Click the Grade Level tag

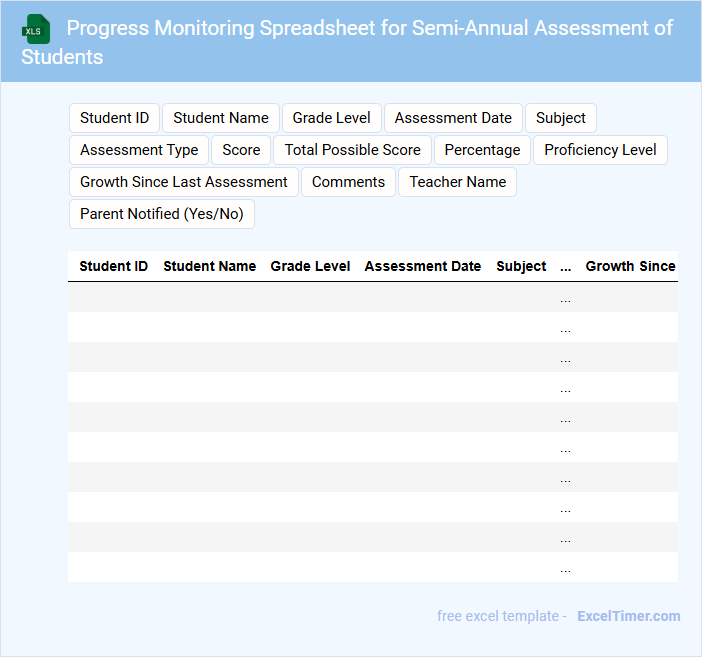331,118
